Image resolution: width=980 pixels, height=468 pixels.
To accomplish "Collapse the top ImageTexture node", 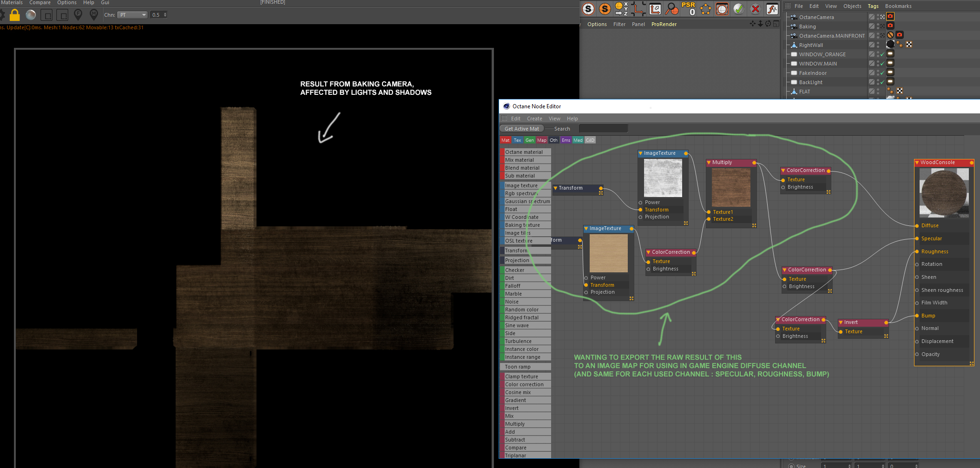I will coord(640,153).
